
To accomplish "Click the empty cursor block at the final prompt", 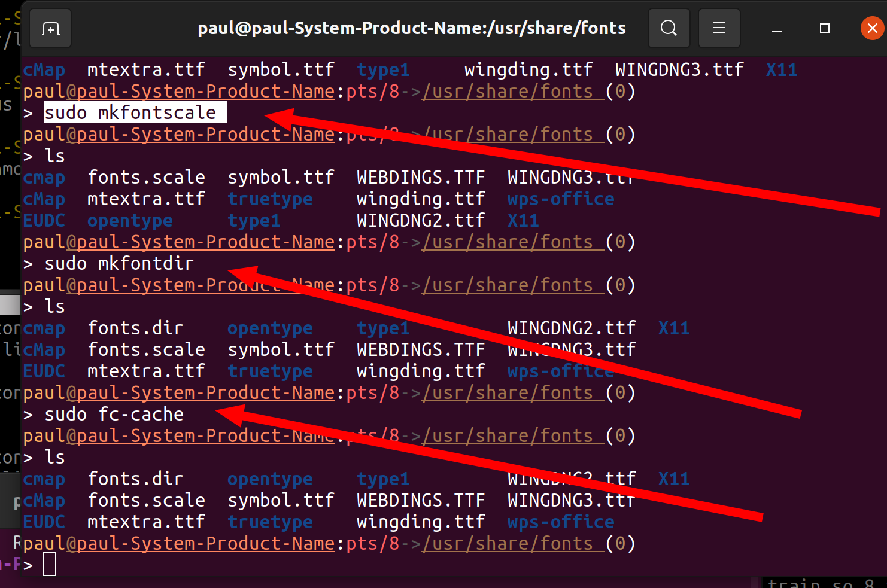I will pos(50,565).
